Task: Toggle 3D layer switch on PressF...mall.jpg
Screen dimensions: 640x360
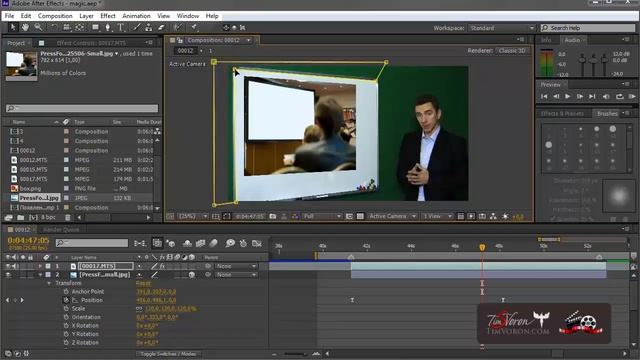Action: [x=191, y=275]
